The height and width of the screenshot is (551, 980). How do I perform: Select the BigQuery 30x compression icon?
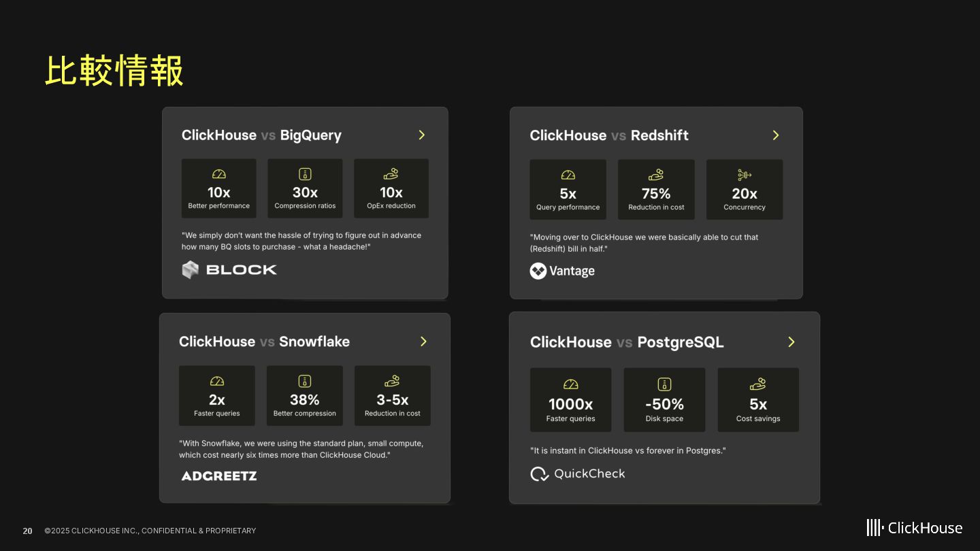pyautogui.click(x=305, y=174)
